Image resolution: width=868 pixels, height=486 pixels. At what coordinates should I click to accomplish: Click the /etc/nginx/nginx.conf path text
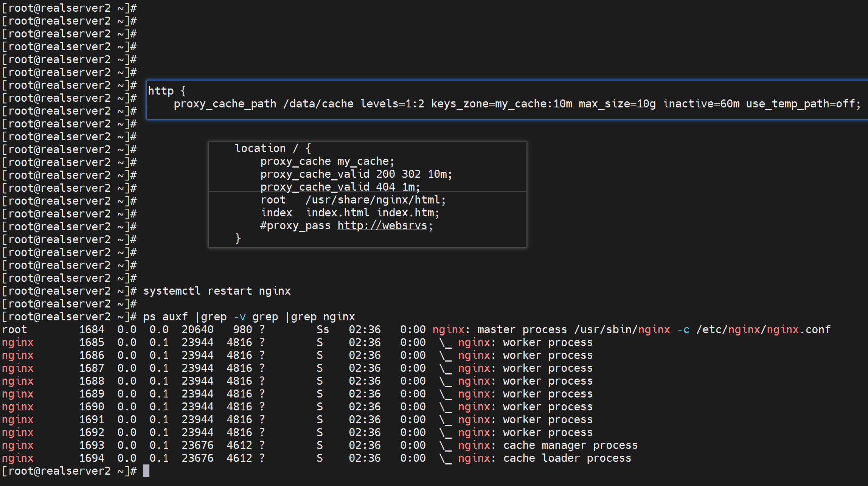(x=763, y=329)
